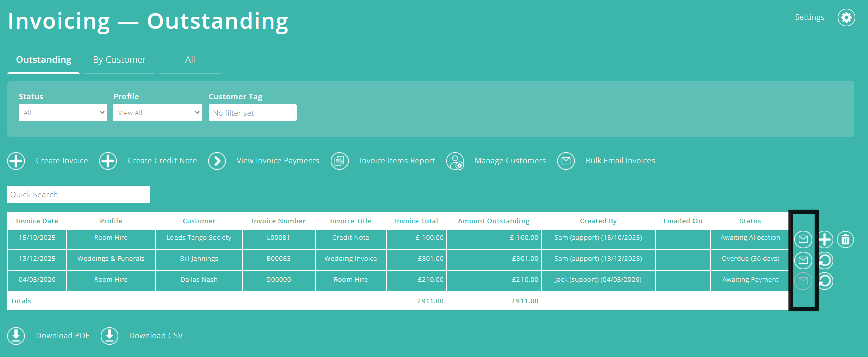868x357 pixels.
Task: Click the Bulk Email Invoices label
Action: tap(620, 161)
